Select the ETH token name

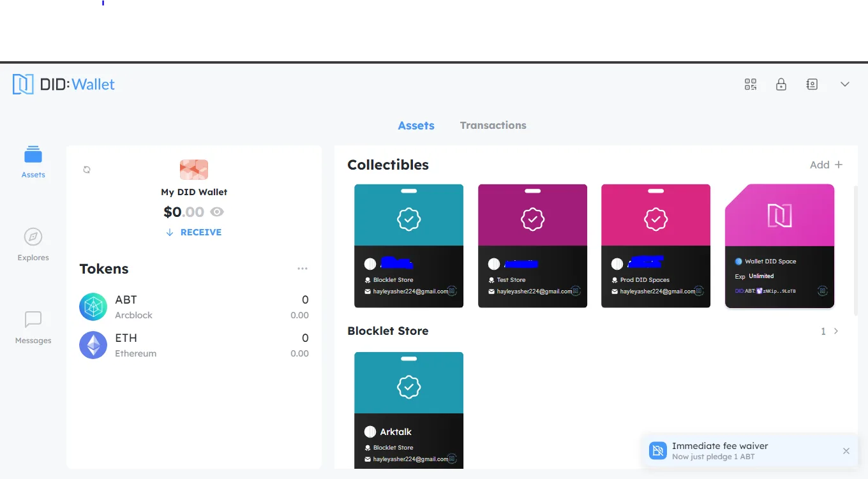point(126,338)
